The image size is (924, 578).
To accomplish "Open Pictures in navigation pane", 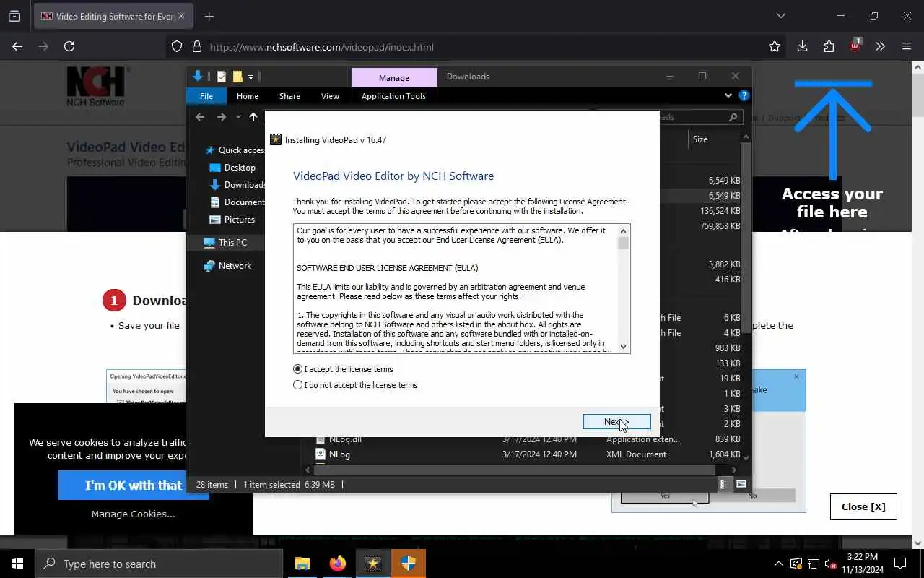I will pos(232,220).
